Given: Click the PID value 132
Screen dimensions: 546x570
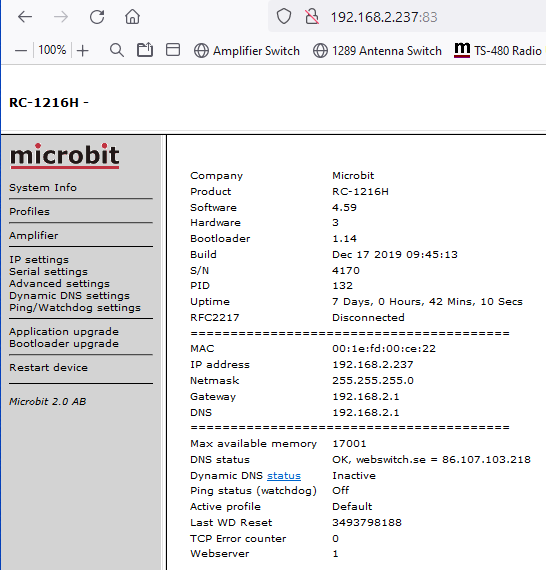Looking at the screenshot, I should coord(342,286).
